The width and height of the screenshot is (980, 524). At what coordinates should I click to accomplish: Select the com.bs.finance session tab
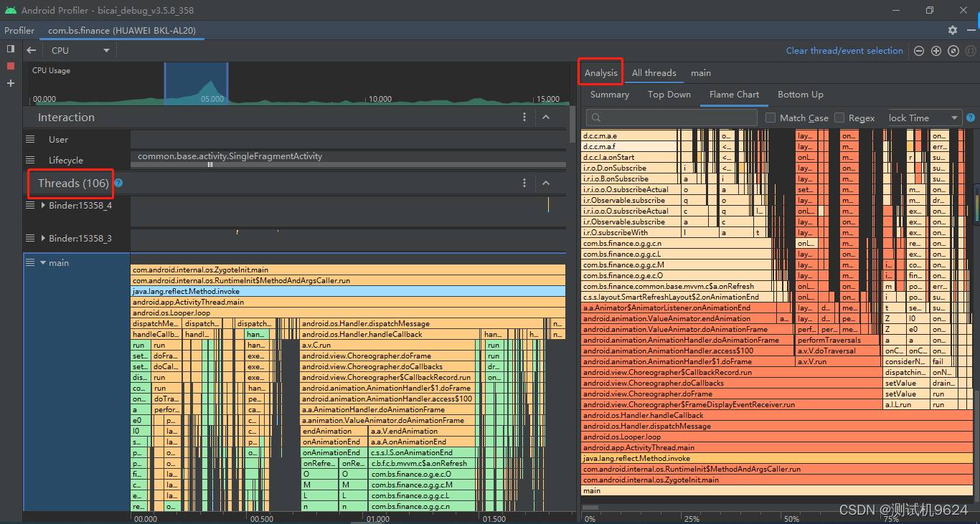click(122, 30)
